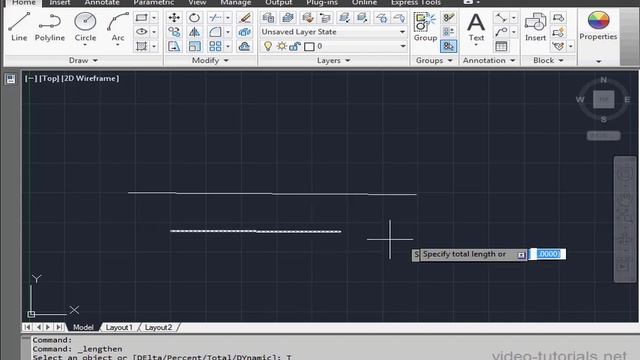The width and height of the screenshot is (640, 360).
Task: Click the Rectangle tool icon
Action: coord(142,18)
